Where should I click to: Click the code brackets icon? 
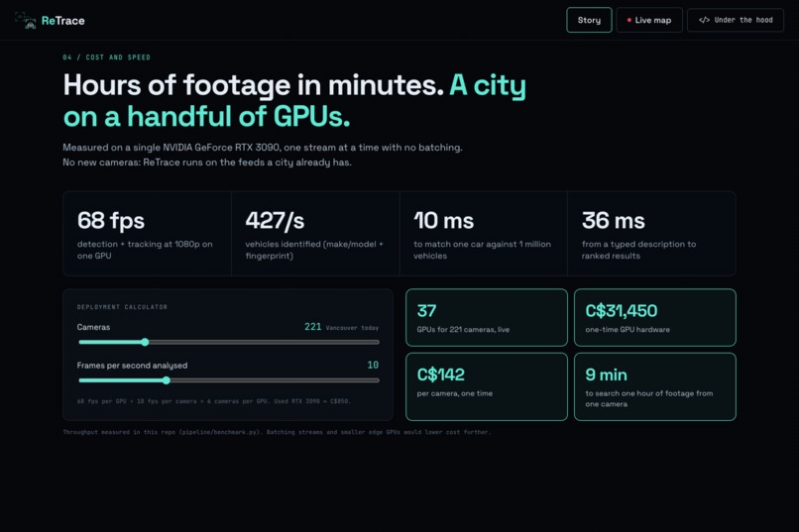pyautogui.click(x=704, y=20)
